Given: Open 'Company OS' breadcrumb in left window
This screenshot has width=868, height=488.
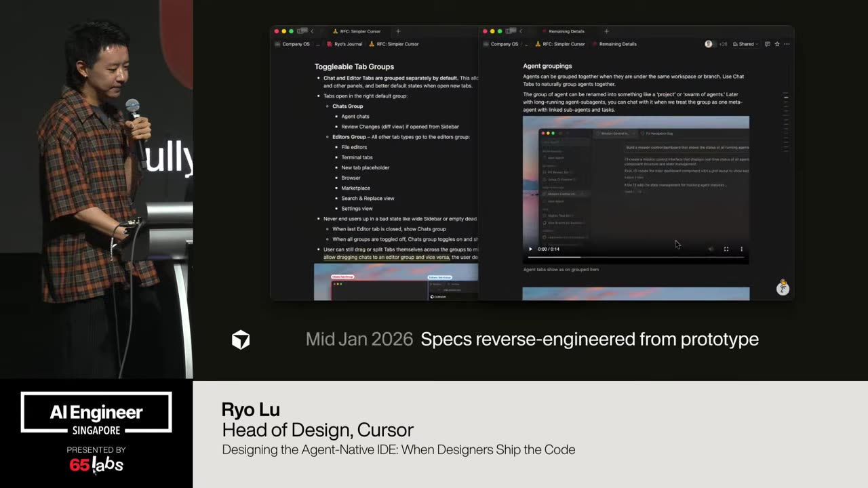Looking at the screenshot, I should (292, 44).
